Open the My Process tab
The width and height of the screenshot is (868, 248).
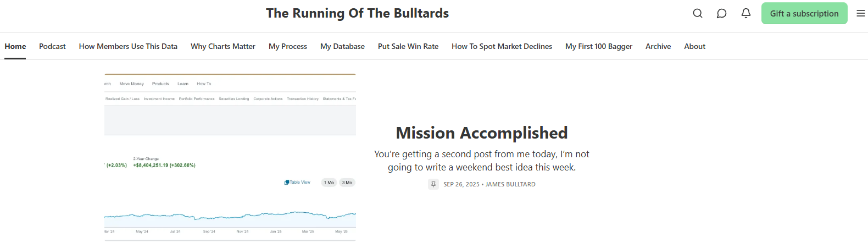(288, 46)
